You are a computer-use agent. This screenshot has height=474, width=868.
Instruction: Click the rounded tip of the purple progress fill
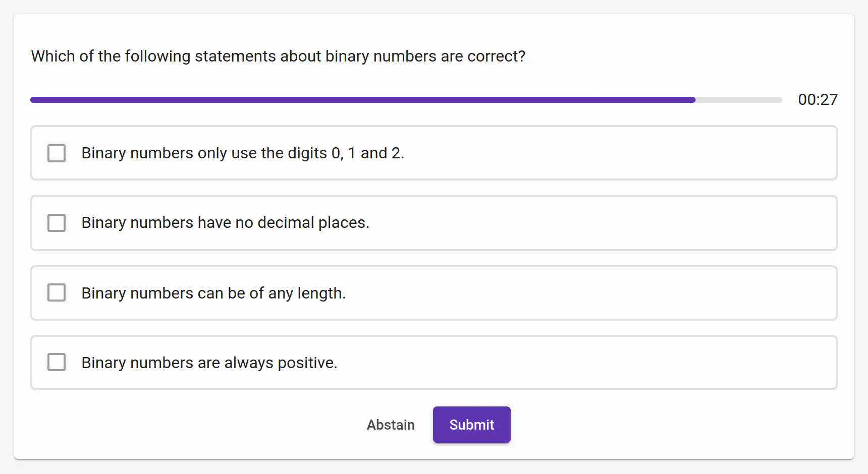click(x=693, y=100)
